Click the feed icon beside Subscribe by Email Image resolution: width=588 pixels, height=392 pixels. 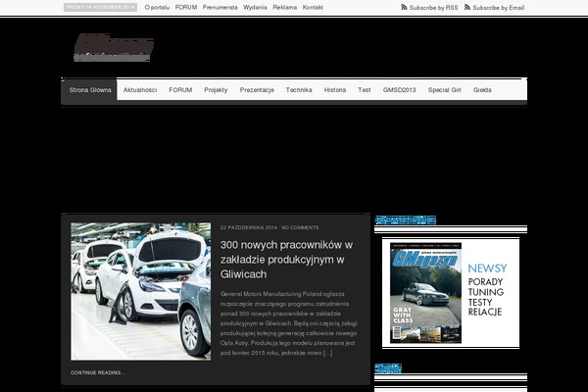tap(467, 7)
